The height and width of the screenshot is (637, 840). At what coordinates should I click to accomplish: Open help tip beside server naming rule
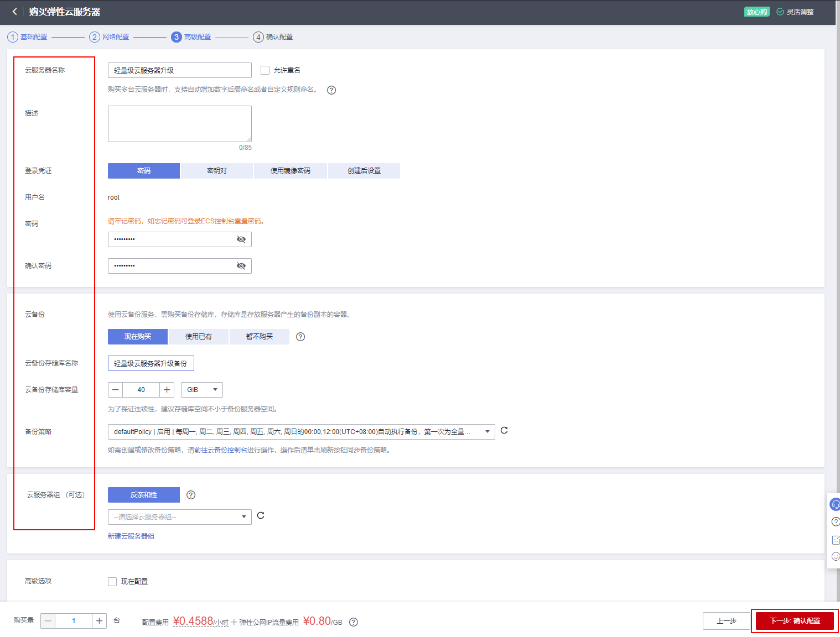tap(331, 90)
